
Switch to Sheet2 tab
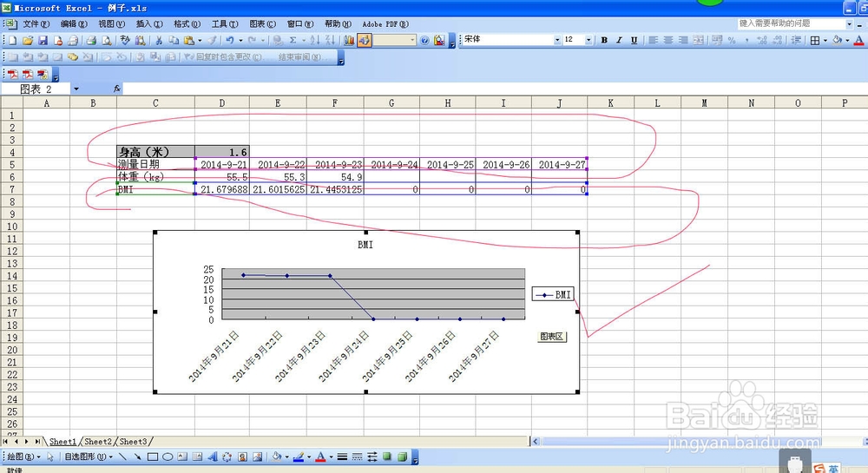pos(98,442)
